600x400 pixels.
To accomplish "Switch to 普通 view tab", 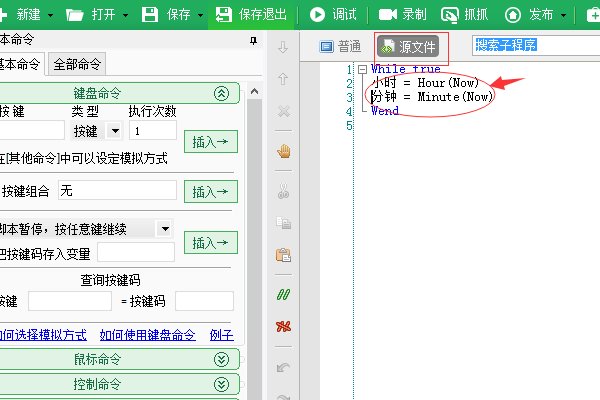I will [x=340, y=46].
